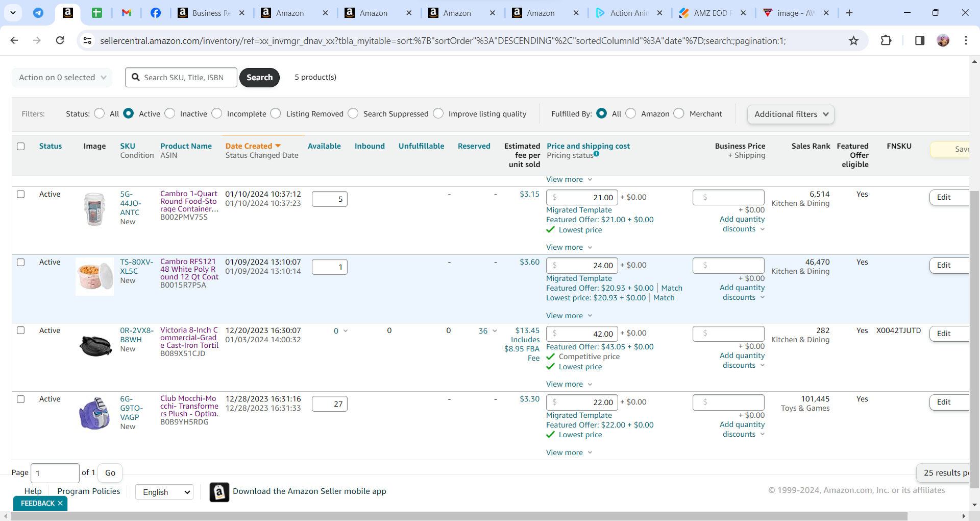The height and width of the screenshot is (521, 980).
Task: Open the Action on 0 selected dropdown
Action: [x=62, y=78]
